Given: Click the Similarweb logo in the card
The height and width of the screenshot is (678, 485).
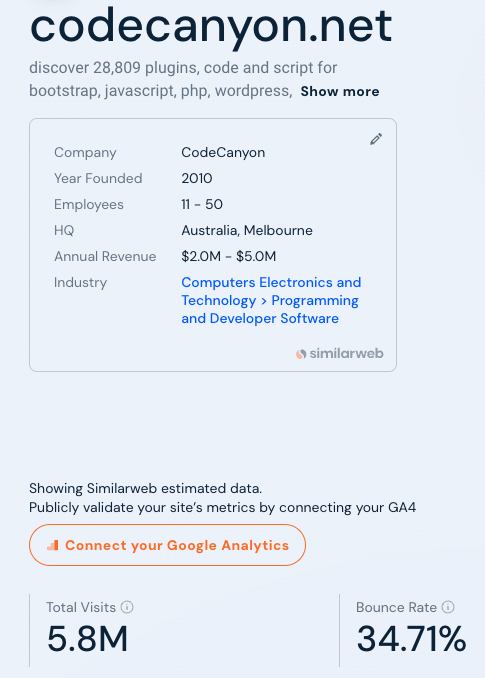Looking at the screenshot, I should (340, 354).
